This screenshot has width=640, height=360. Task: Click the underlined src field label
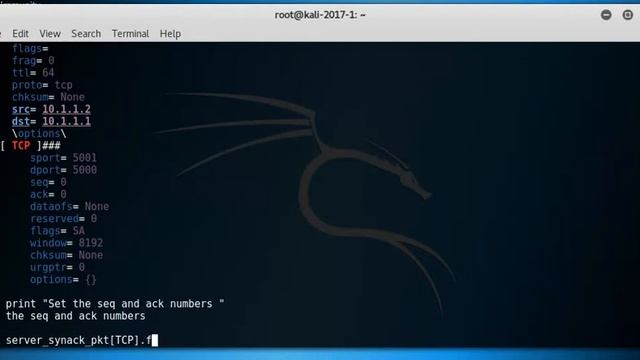click(x=21, y=109)
